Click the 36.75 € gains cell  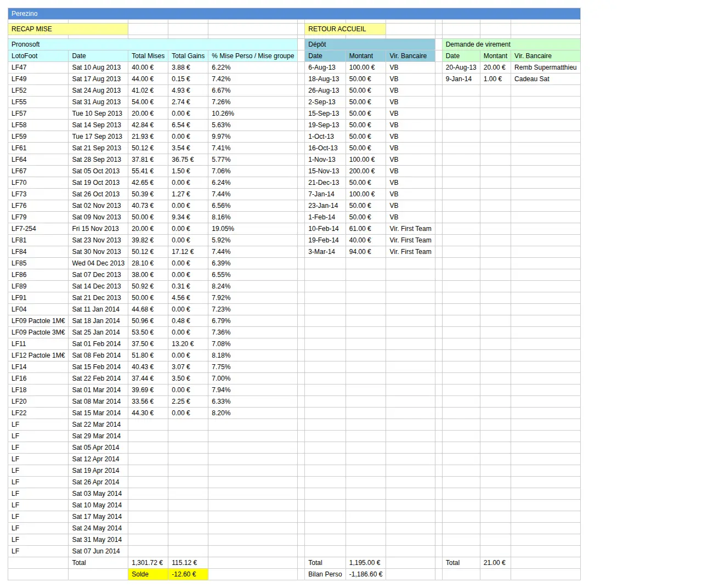coord(188,160)
